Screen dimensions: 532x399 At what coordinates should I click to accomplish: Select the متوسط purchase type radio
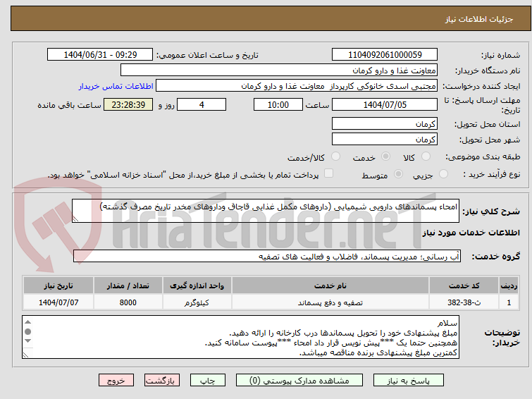[x=398, y=174]
